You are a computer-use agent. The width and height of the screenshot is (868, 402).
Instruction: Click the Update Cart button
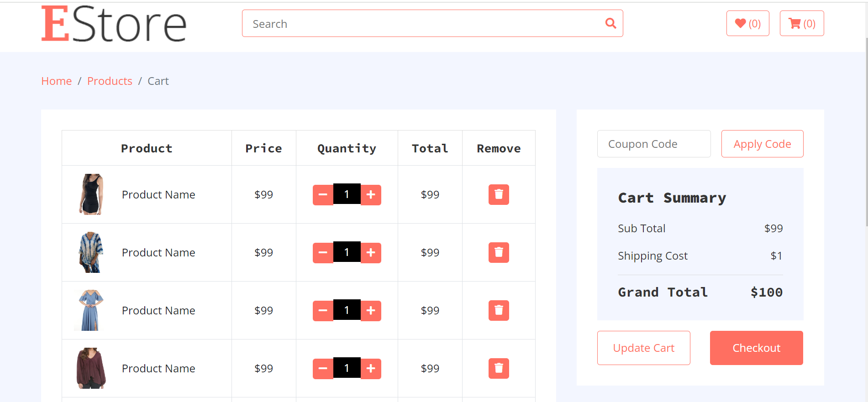tap(643, 348)
